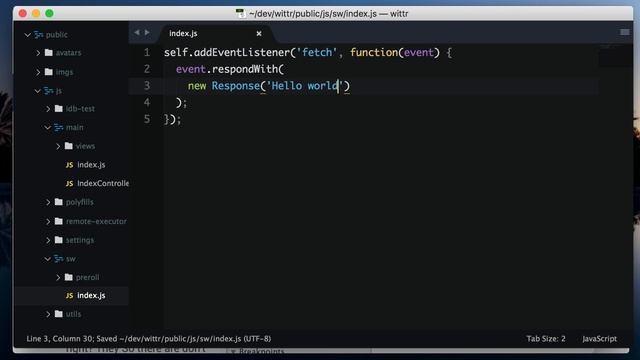Screen dimensions: 640x360
Task: Click addEventListener in line 1
Action: click(x=242, y=53)
